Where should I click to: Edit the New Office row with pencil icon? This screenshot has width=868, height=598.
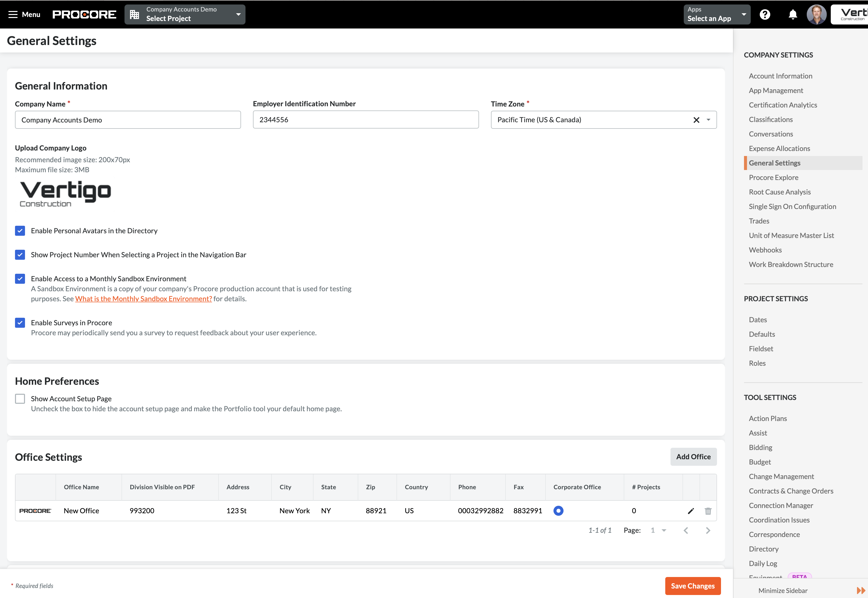[x=691, y=511]
